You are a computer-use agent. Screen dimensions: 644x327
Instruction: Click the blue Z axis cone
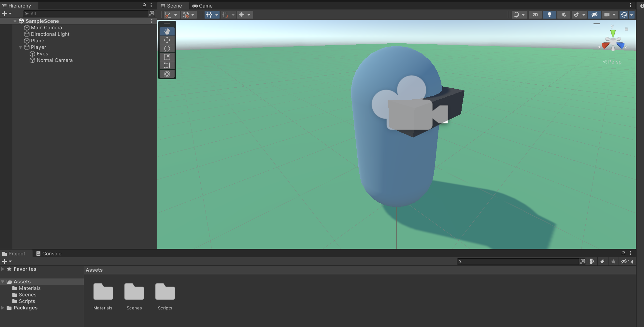[x=621, y=45]
